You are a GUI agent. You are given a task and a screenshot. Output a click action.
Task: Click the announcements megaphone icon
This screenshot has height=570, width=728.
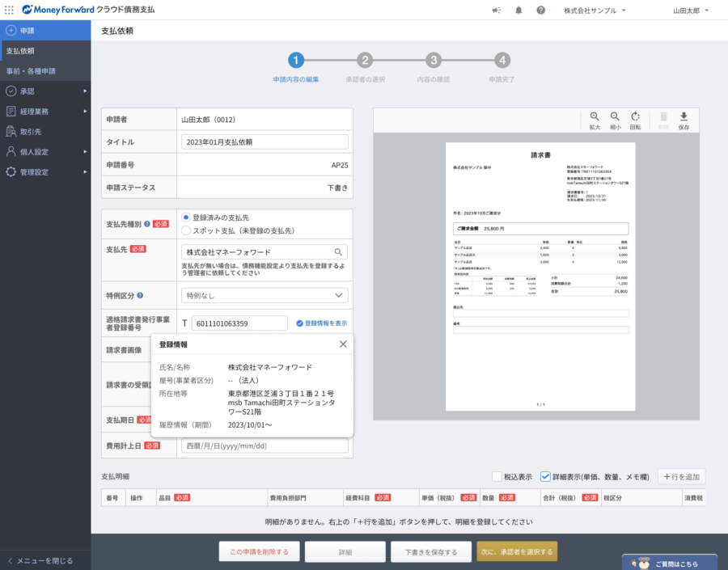click(x=496, y=11)
